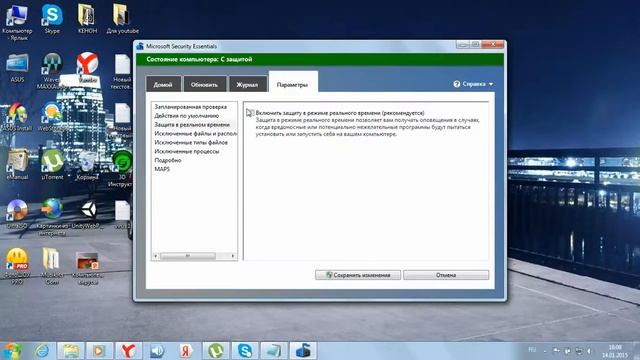Select Защита в реальном времени item
The height and width of the screenshot is (360, 640).
pyautogui.click(x=193, y=124)
